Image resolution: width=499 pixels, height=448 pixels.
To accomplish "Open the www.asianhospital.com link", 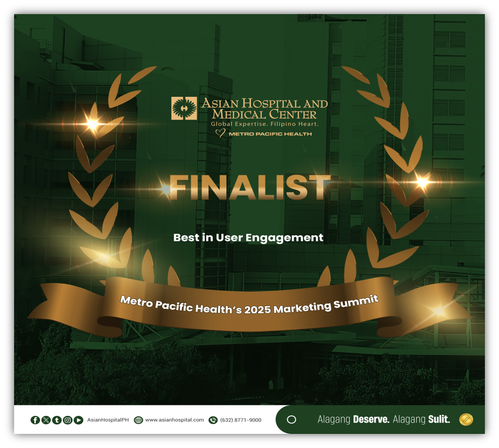I will 175,420.
